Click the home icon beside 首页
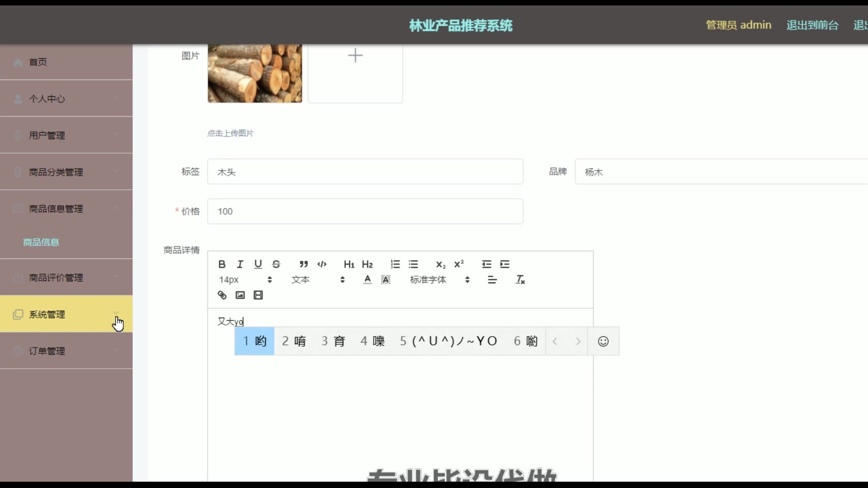868x488 pixels. [18, 62]
